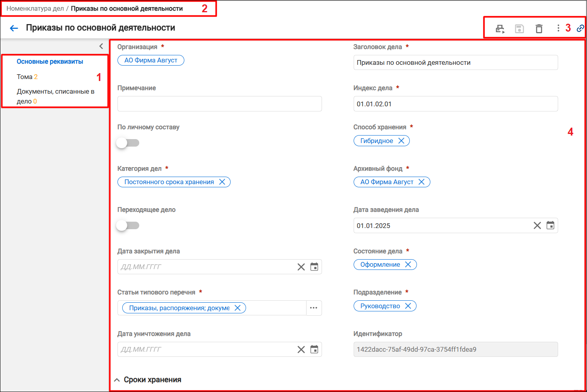Open Документы, списанные в дело section
The image size is (587, 392).
tap(55, 96)
